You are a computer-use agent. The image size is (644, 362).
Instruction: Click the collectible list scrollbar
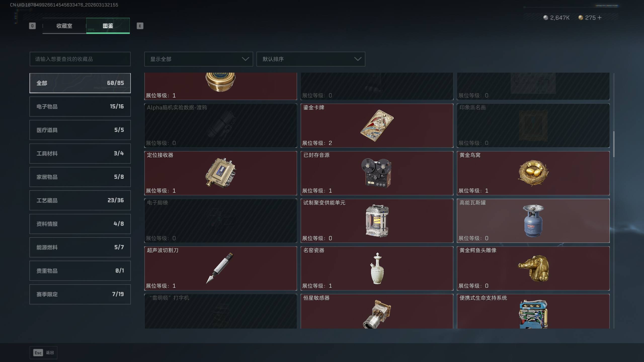(614, 144)
